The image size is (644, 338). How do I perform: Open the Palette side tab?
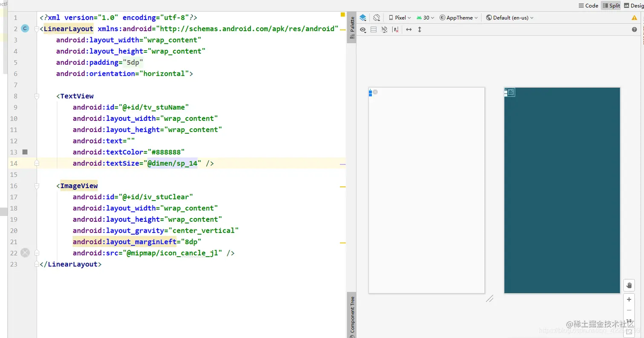(x=352, y=28)
